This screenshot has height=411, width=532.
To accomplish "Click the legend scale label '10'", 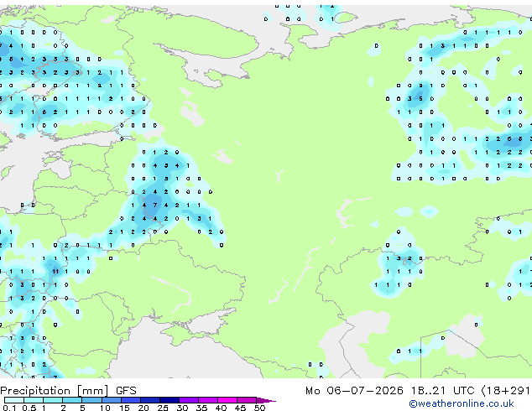I will (x=105, y=408).
